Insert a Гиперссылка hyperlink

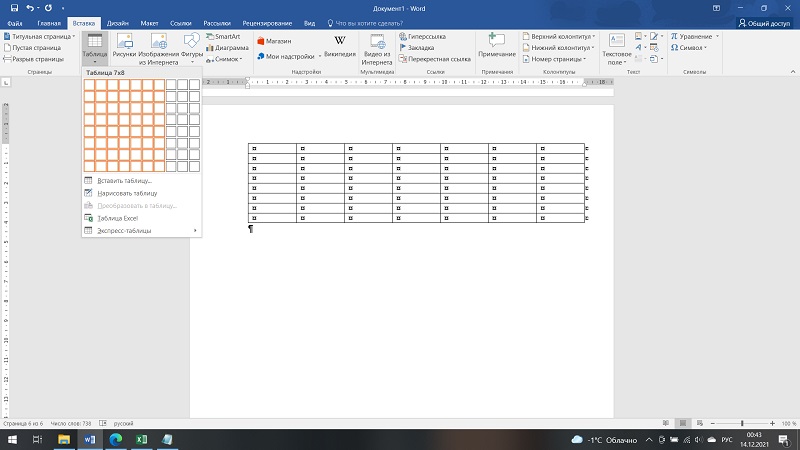[424, 36]
